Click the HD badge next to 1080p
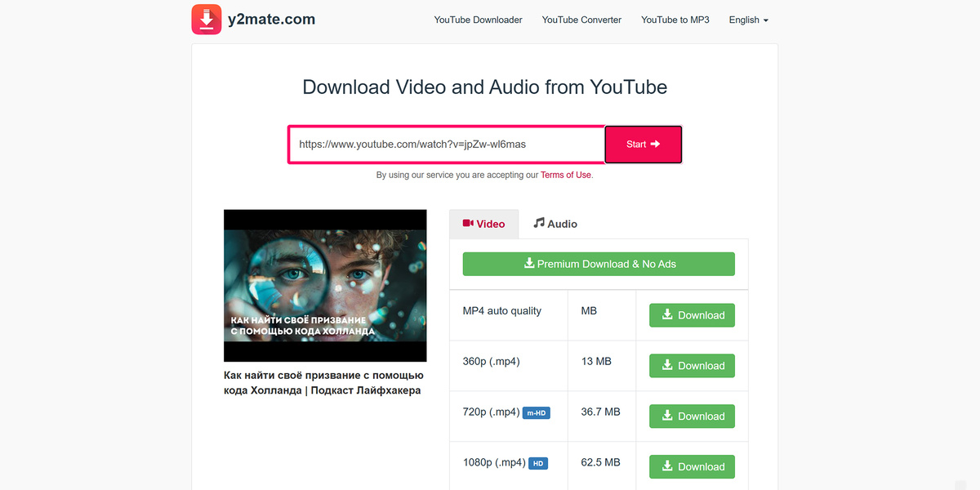The width and height of the screenshot is (980, 490). tap(538, 464)
